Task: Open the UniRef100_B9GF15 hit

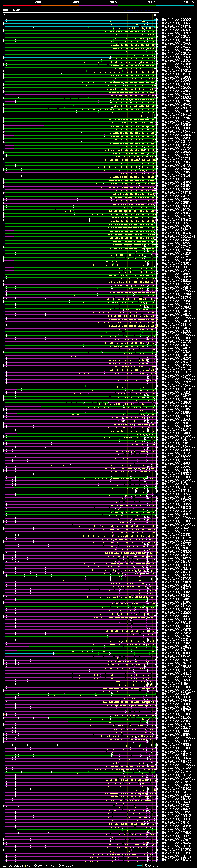Action: point(176,71)
